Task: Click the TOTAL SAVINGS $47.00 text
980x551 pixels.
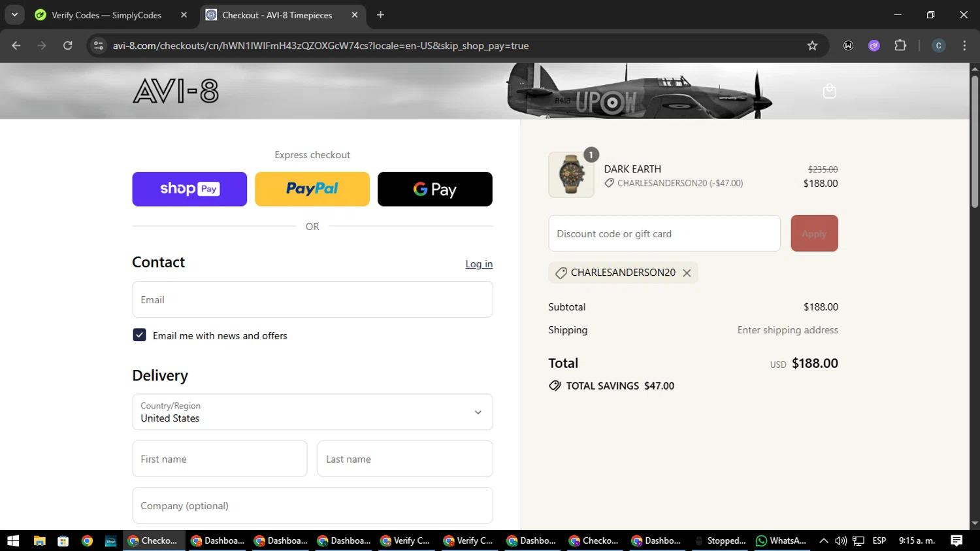Action: [x=620, y=386]
